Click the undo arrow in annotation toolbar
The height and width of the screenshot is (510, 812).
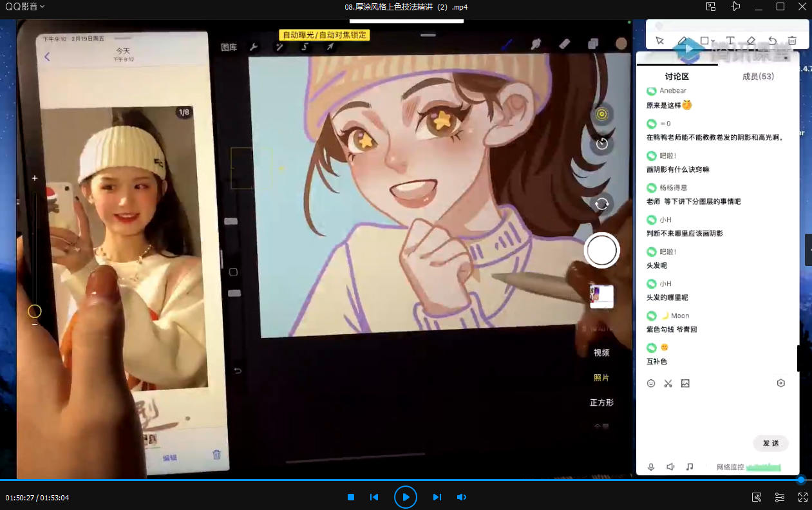click(x=772, y=41)
